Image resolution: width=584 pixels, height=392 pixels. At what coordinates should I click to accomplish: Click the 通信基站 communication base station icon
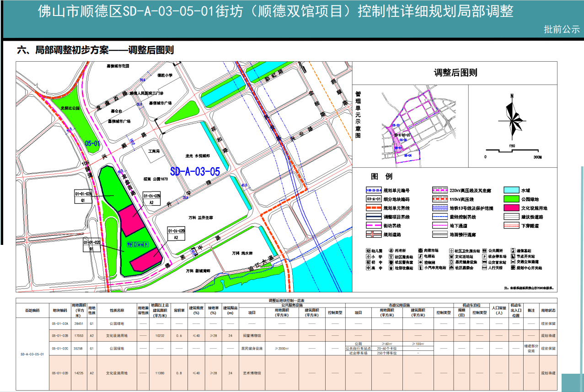(512, 250)
